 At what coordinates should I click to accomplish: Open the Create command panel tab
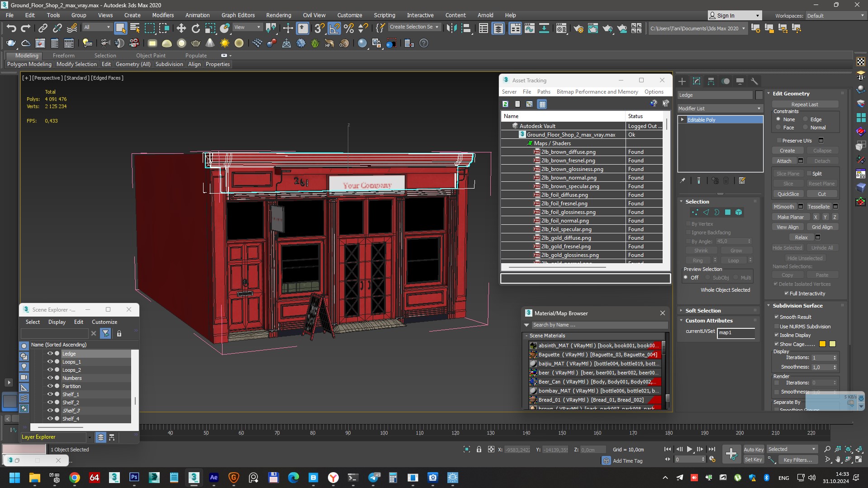click(682, 81)
